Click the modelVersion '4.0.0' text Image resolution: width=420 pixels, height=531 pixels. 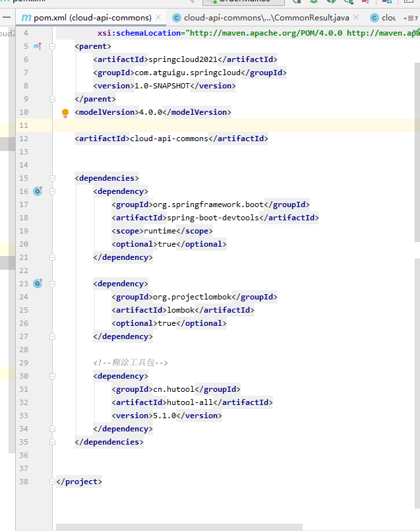[x=150, y=112]
